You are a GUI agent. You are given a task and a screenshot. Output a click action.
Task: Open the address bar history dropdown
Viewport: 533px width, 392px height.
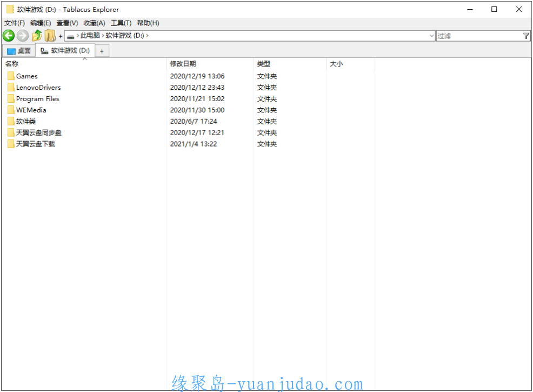pyautogui.click(x=431, y=36)
